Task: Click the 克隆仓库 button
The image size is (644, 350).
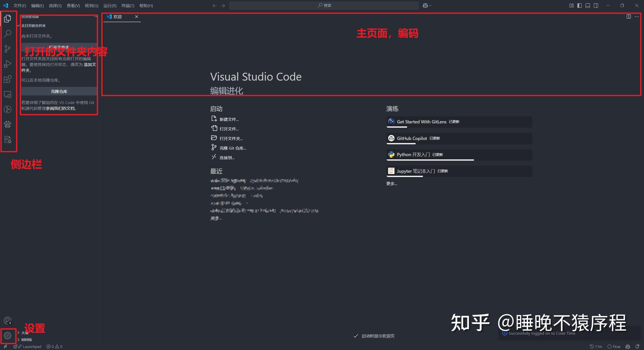Action: coord(59,91)
